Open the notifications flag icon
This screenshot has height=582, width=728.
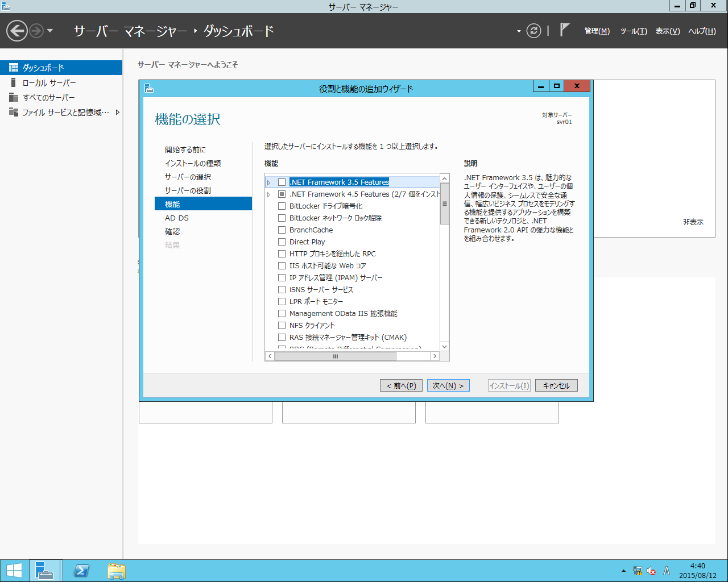tap(564, 30)
